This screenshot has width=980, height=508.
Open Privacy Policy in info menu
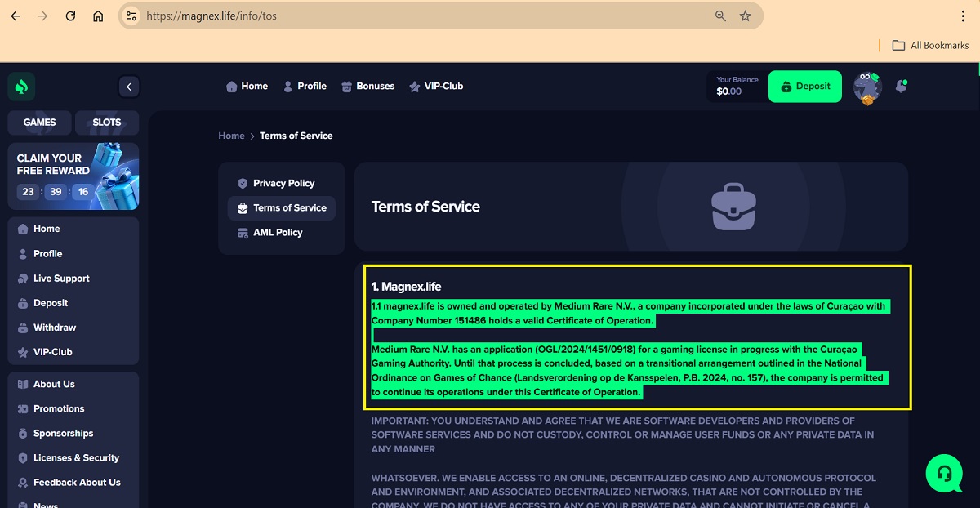pos(283,184)
